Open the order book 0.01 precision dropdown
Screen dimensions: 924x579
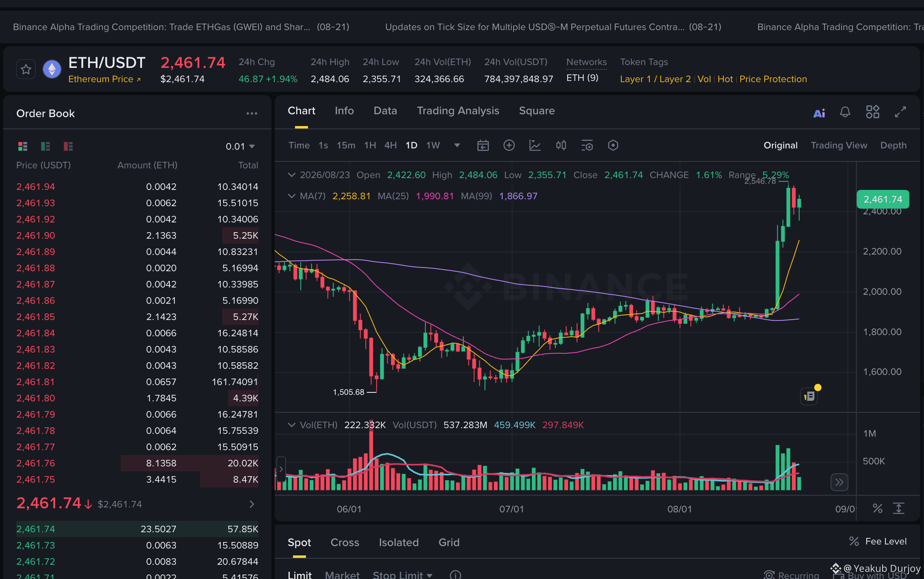click(241, 146)
